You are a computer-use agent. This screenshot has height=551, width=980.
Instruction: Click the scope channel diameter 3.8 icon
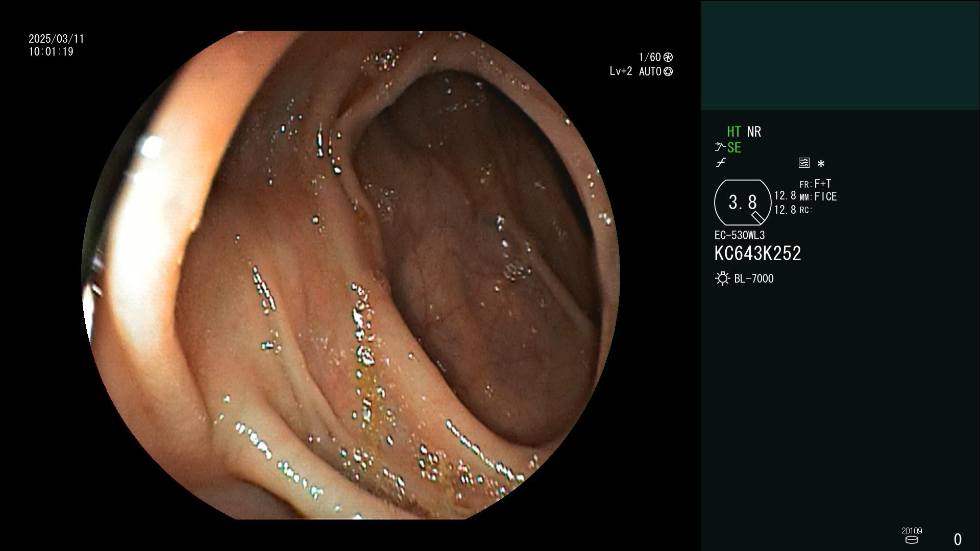pyautogui.click(x=743, y=203)
